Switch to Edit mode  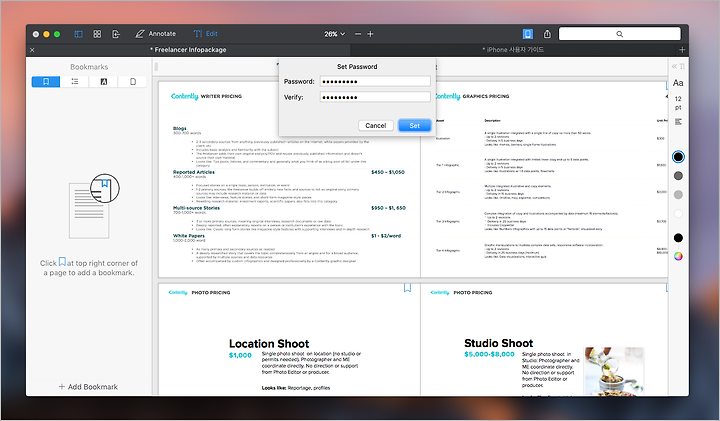click(x=205, y=34)
